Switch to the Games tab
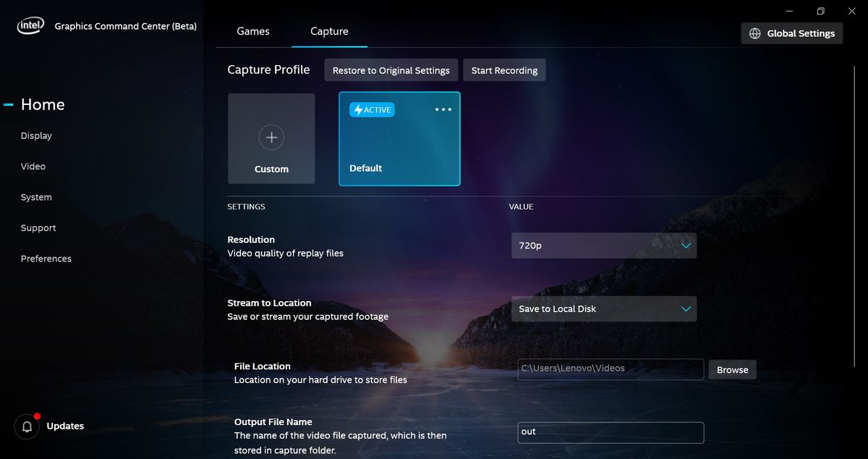The width and height of the screenshot is (868, 459). coord(252,31)
